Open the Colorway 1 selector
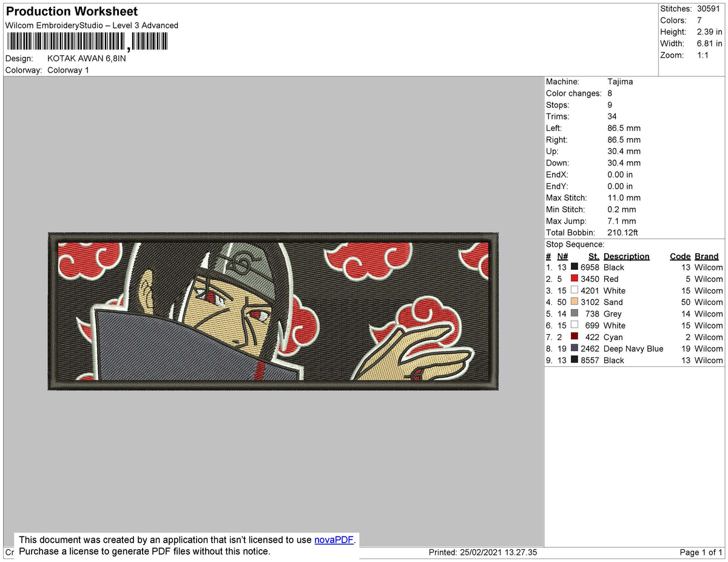 [x=68, y=70]
